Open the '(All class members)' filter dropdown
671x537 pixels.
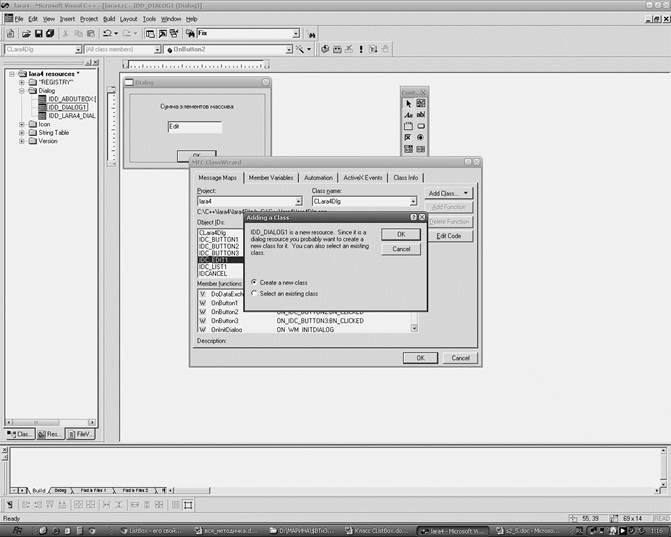point(157,50)
